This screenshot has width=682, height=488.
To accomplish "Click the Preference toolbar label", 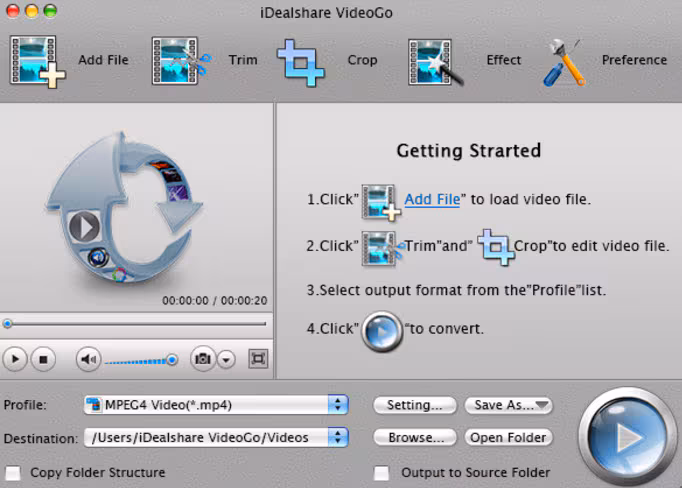I will 634,60.
